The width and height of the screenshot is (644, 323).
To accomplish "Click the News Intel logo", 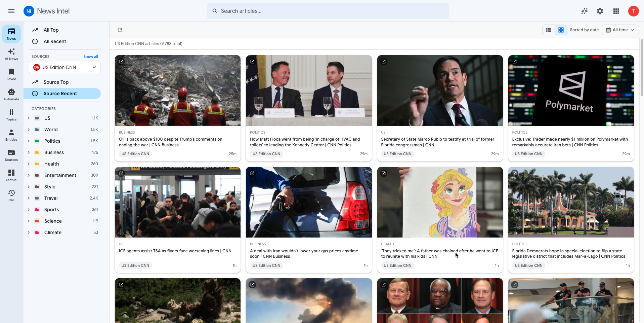I will click(47, 11).
